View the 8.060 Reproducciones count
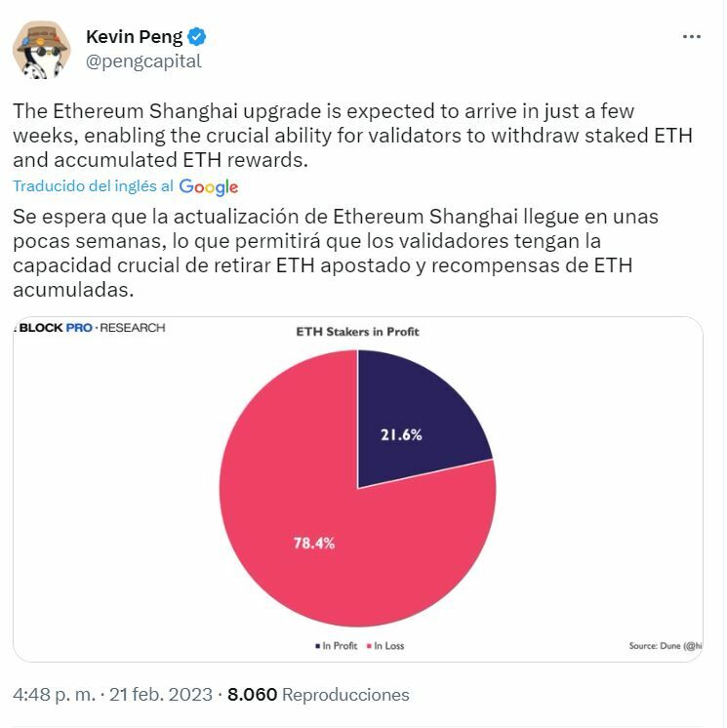This screenshot has width=727, height=728. [x=318, y=695]
